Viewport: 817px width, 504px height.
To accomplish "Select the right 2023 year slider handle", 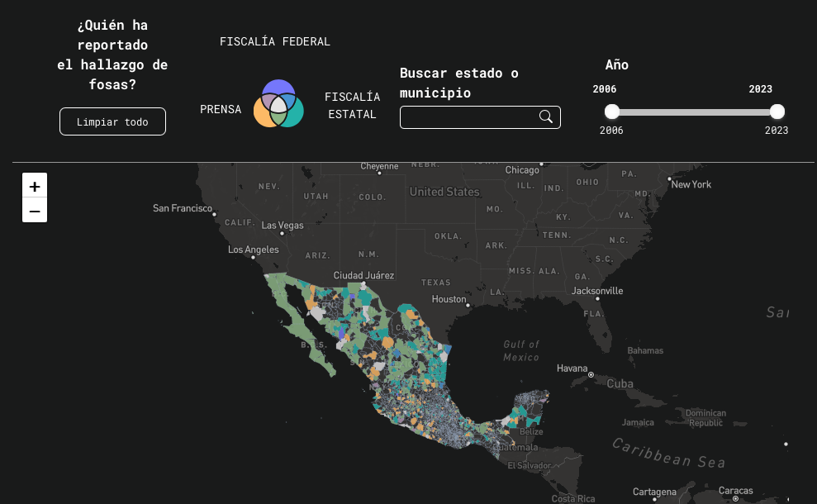I will (777, 111).
